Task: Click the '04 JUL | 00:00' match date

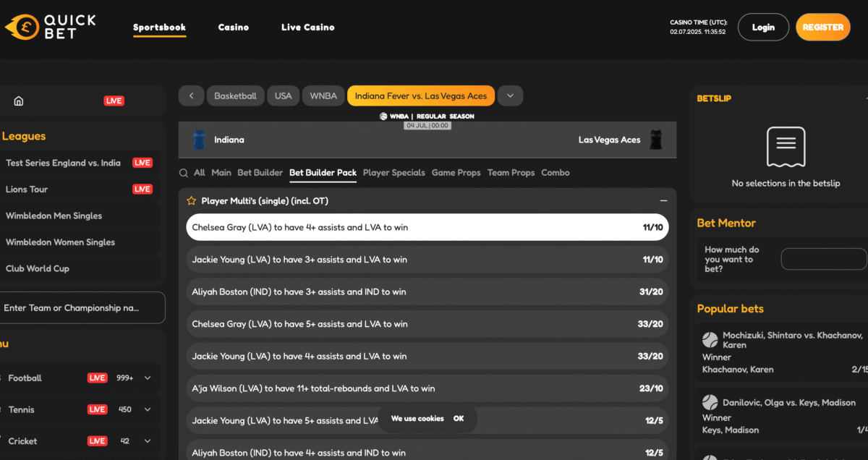Action: (x=427, y=125)
